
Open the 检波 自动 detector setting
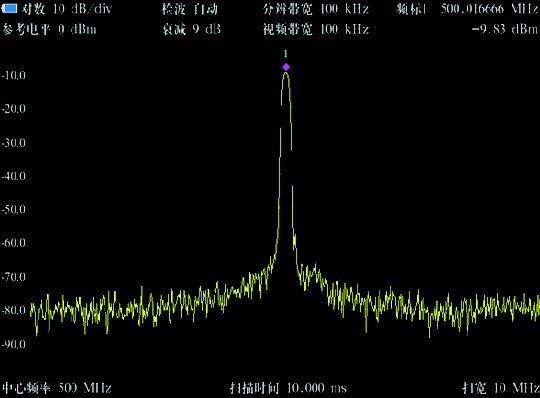click(190, 9)
